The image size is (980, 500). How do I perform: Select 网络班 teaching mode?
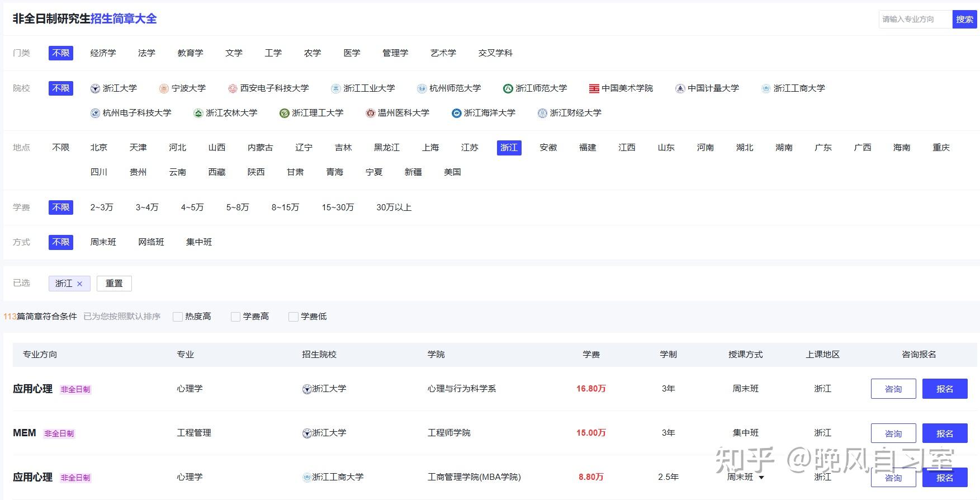[151, 242]
